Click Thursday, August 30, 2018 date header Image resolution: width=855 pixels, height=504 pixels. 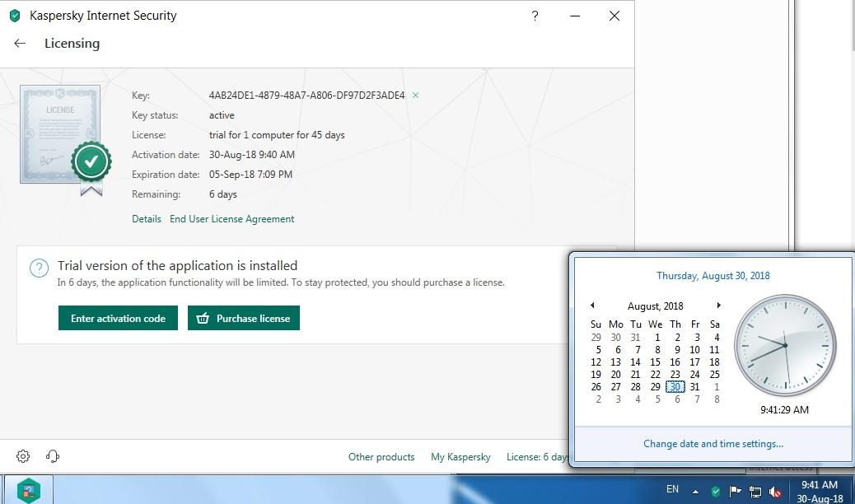(x=713, y=275)
